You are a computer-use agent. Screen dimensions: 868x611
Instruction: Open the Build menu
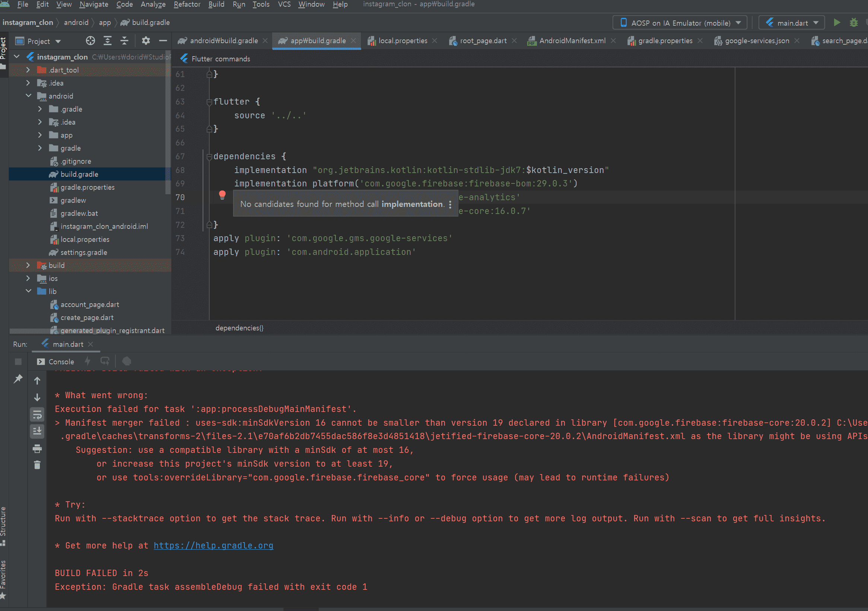pyautogui.click(x=216, y=4)
